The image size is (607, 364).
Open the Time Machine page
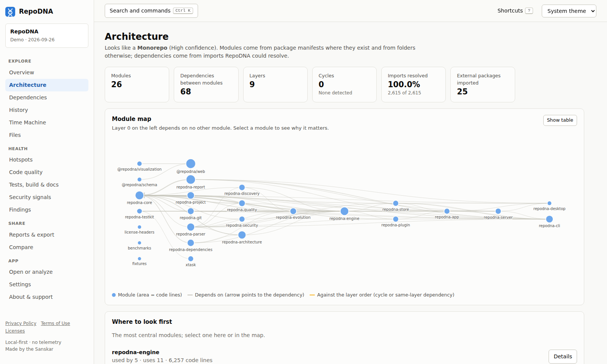47,122
